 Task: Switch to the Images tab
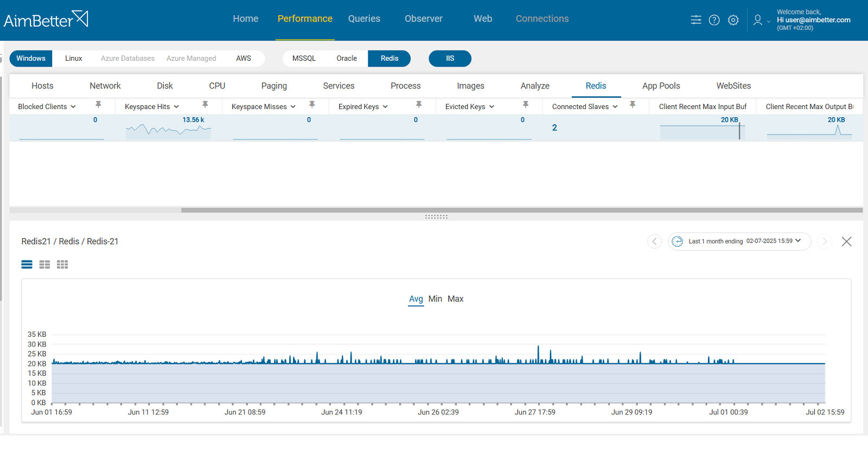click(x=470, y=86)
